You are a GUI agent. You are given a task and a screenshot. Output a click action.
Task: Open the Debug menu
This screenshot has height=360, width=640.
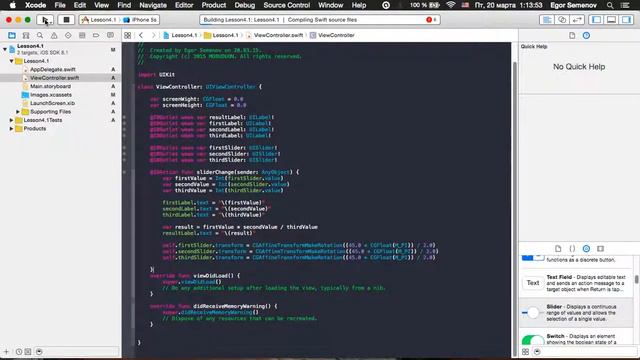click(244, 5)
